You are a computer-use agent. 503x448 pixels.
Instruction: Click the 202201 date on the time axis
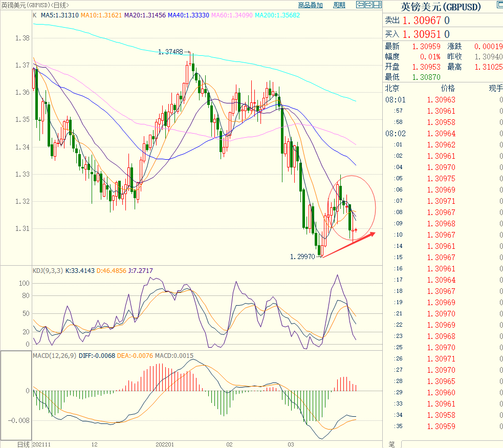[x=165, y=444]
